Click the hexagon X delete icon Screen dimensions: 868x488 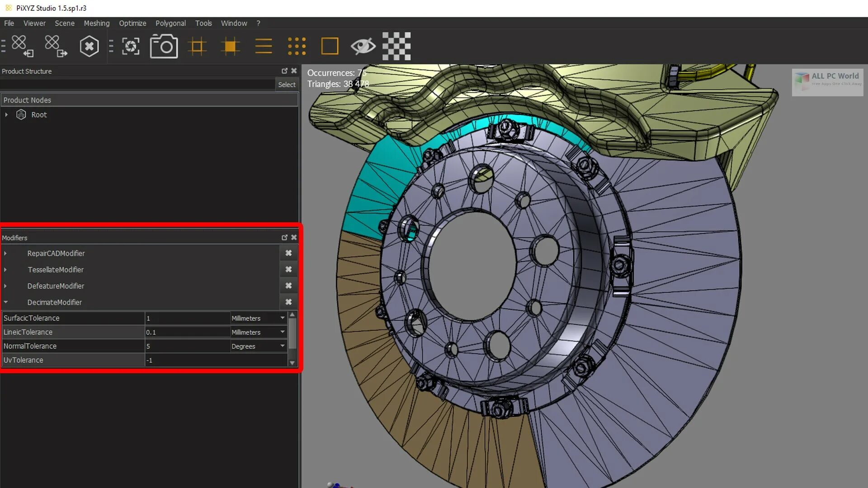coord(89,46)
